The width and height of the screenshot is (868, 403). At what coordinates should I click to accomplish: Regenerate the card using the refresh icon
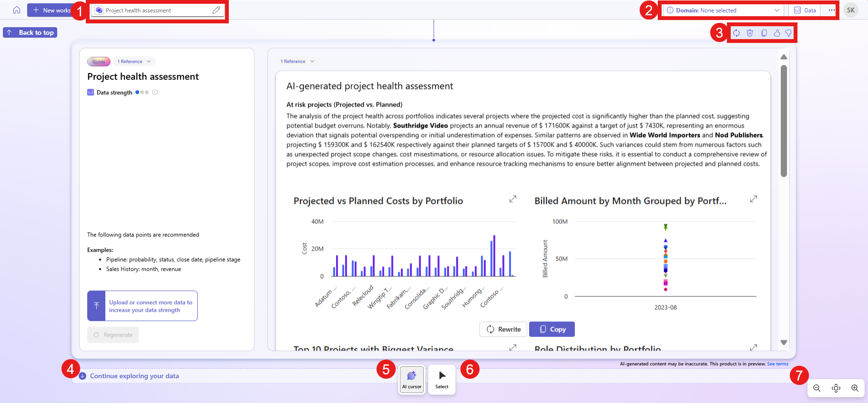tap(736, 33)
